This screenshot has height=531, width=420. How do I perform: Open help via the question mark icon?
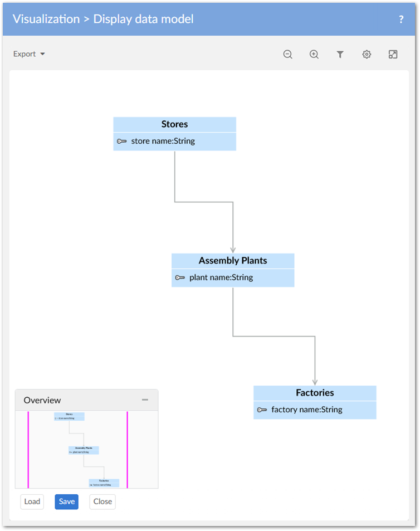401,19
